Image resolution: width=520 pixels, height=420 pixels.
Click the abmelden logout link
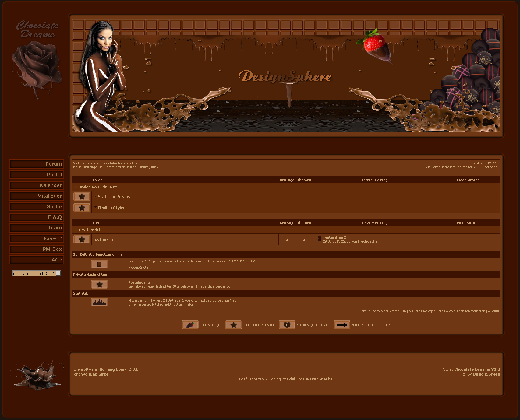coord(131,163)
